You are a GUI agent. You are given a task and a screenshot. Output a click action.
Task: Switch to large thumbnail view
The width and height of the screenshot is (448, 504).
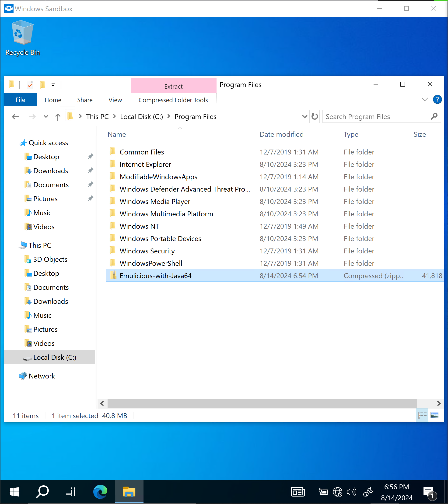coord(435,415)
